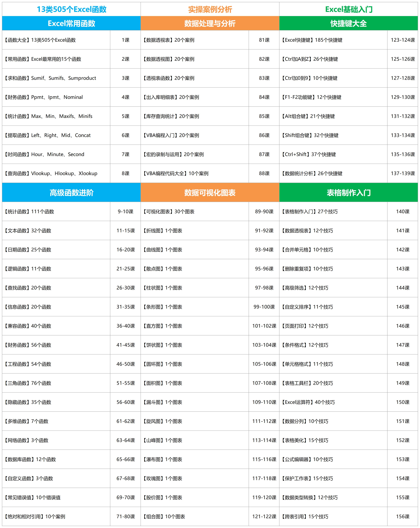Click '【宏的录制与运用】20个案例' cell
This screenshot has width=420, height=528.
click(x=195, y=154)
